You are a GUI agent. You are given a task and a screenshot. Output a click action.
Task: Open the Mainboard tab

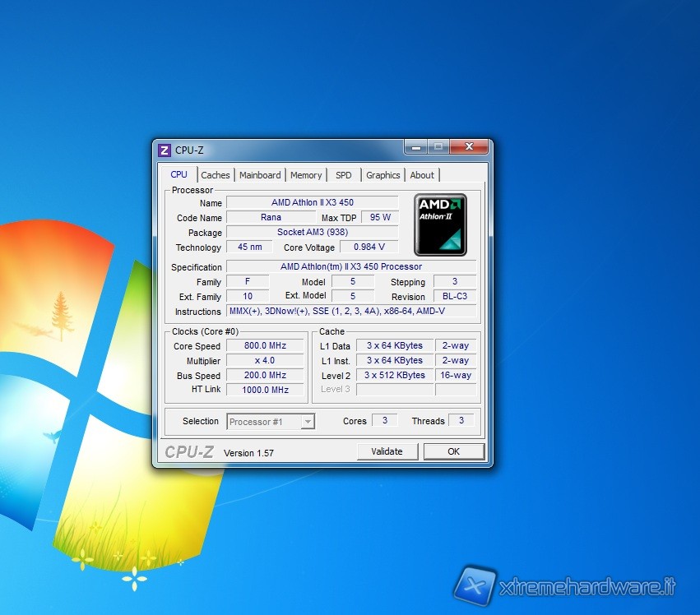point(260,175)
